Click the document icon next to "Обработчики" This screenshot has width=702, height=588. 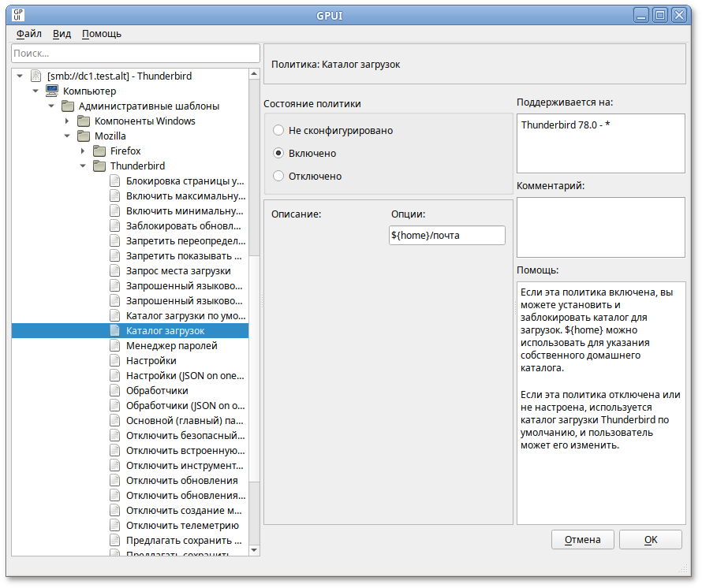point(117,390)
